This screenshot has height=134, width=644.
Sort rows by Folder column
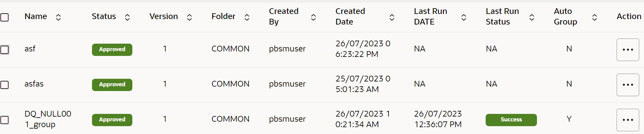[247, 17]
